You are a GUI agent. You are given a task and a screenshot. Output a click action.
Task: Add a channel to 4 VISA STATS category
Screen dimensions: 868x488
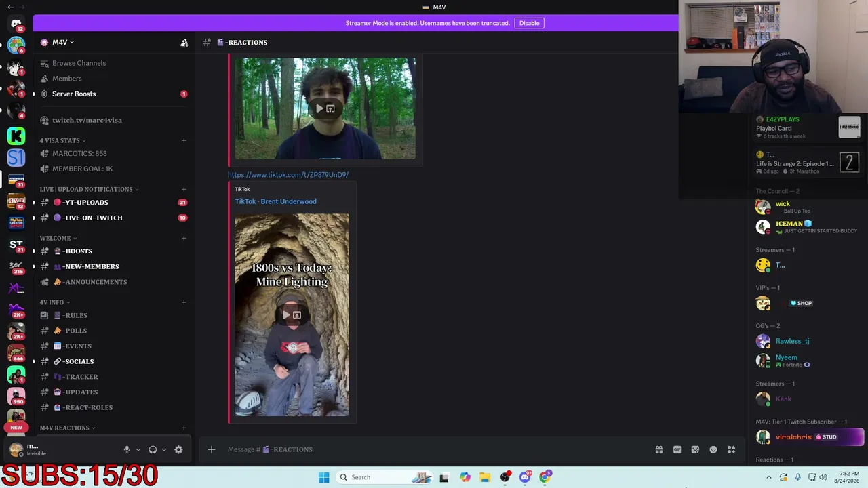(184, 140)
